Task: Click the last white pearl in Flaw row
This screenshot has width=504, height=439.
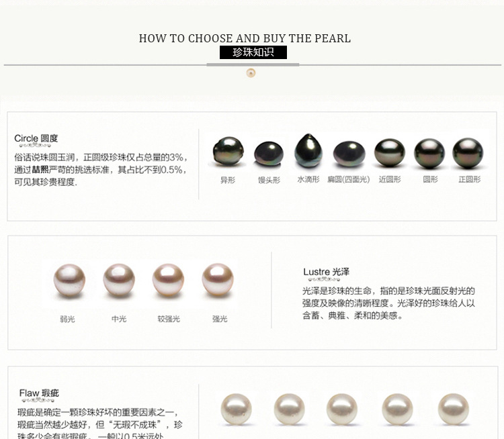Action: click(x=453, y=409)
